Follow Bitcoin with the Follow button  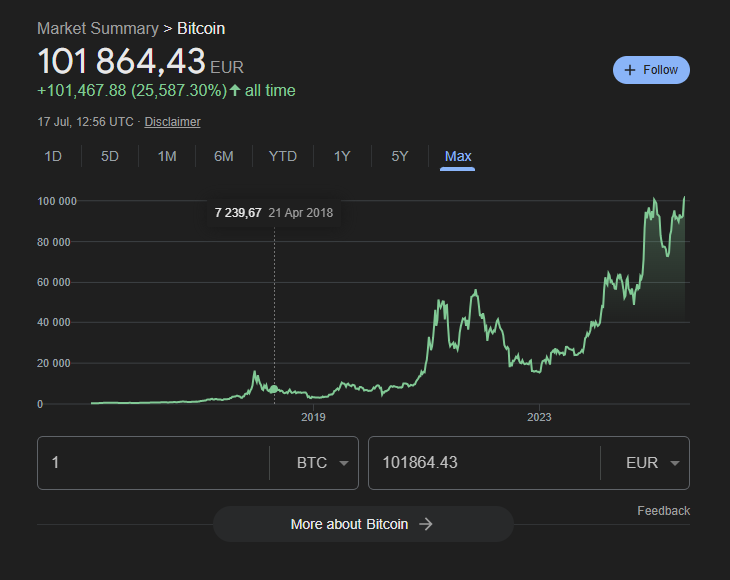651,70
